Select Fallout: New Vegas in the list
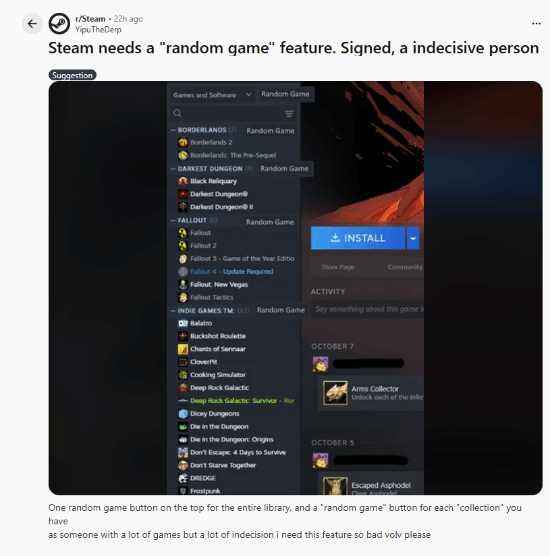Screen dimensions: 550x556 (219, 284)
